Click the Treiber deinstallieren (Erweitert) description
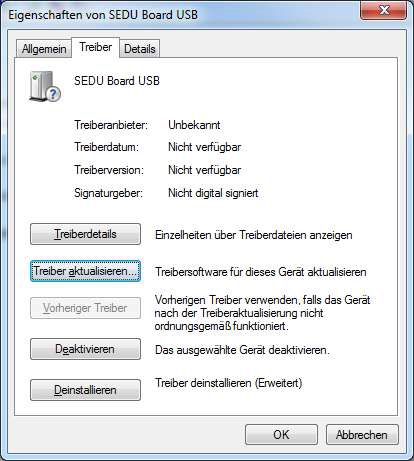Viewport: 414px width, 461px height. tap(229, 383)
